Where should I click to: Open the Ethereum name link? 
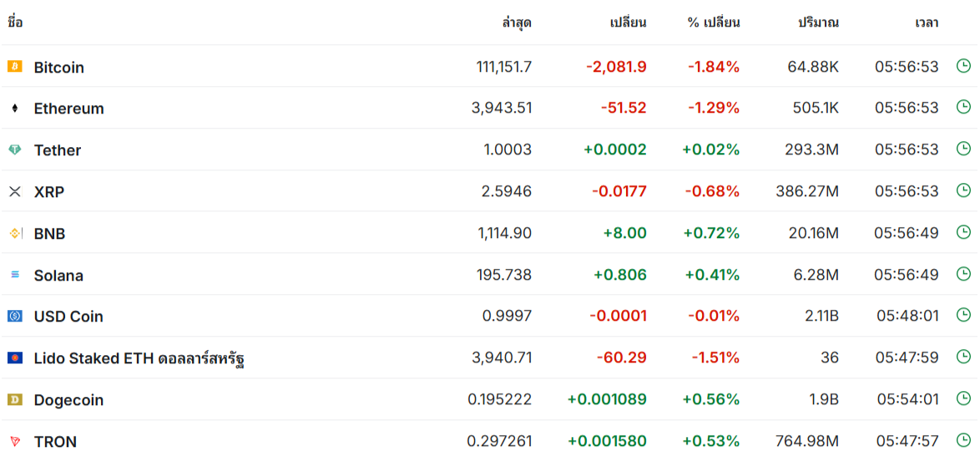coord(68,109)
